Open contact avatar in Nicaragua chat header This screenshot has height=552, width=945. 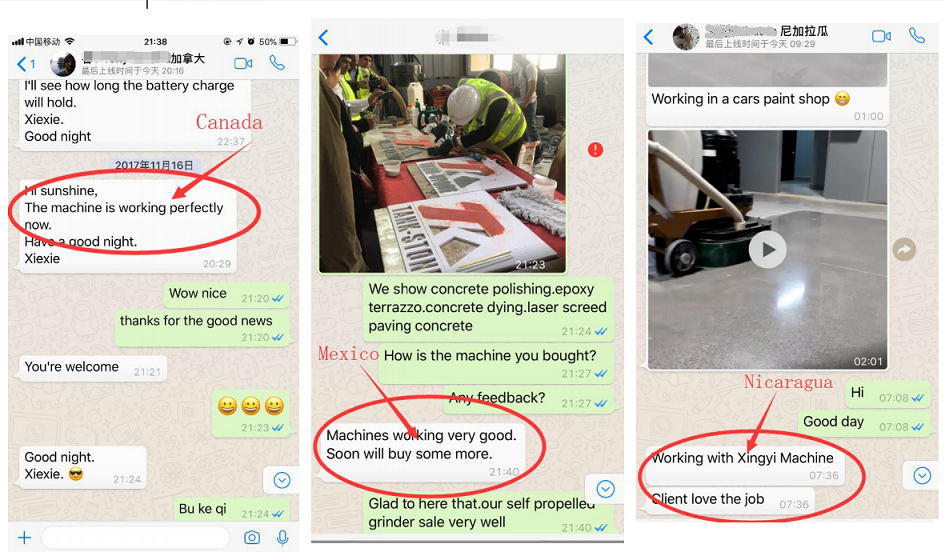point(686,37)
